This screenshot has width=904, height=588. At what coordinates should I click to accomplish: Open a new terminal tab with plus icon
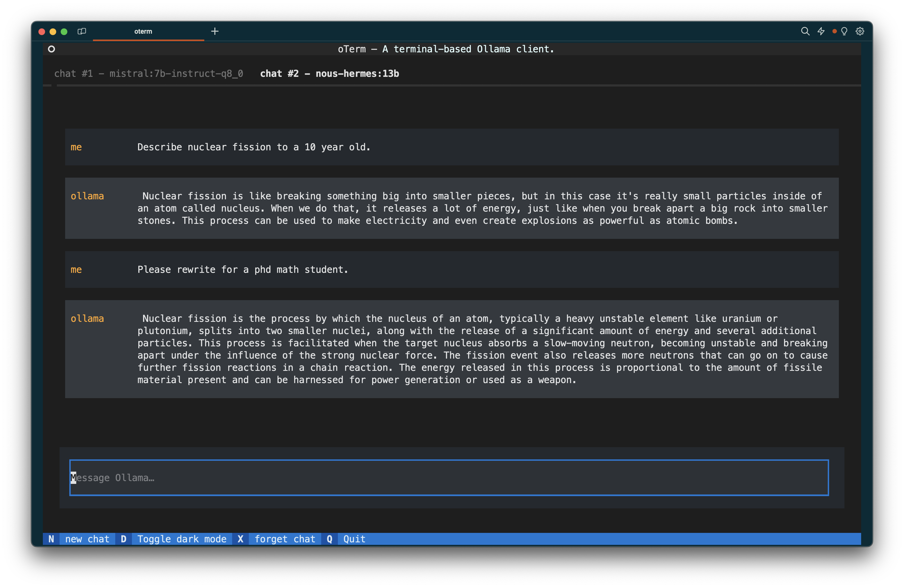215,31
